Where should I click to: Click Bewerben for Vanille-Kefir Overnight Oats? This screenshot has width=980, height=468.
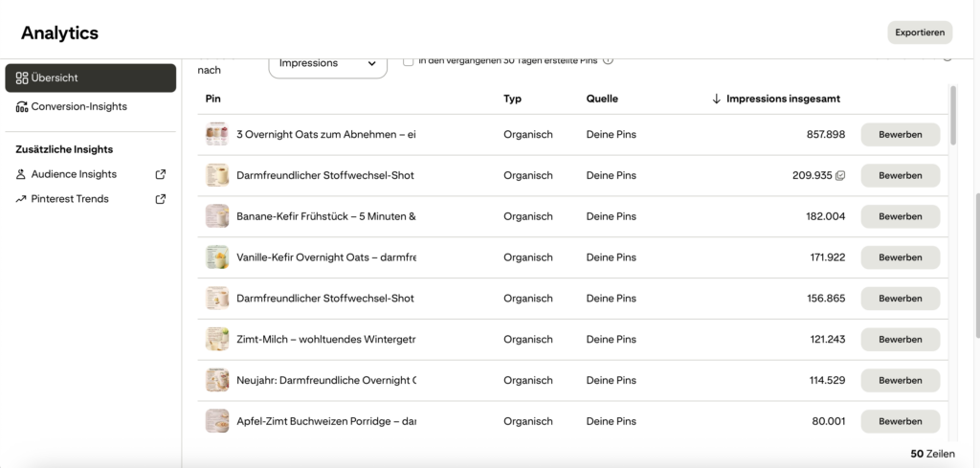click(x=900, y=257)
